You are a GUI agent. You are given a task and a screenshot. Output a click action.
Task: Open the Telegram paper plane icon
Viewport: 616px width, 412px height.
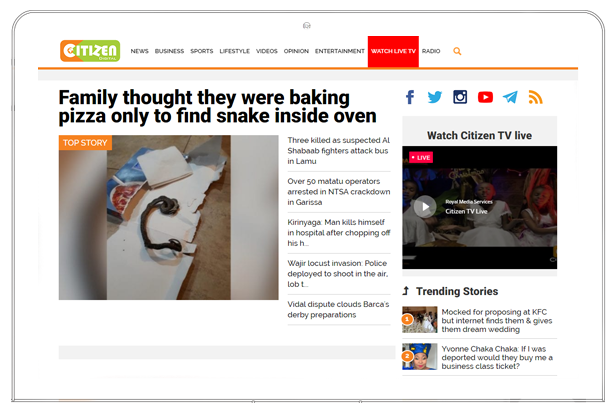pyautogui.click(x=510, y=97)
